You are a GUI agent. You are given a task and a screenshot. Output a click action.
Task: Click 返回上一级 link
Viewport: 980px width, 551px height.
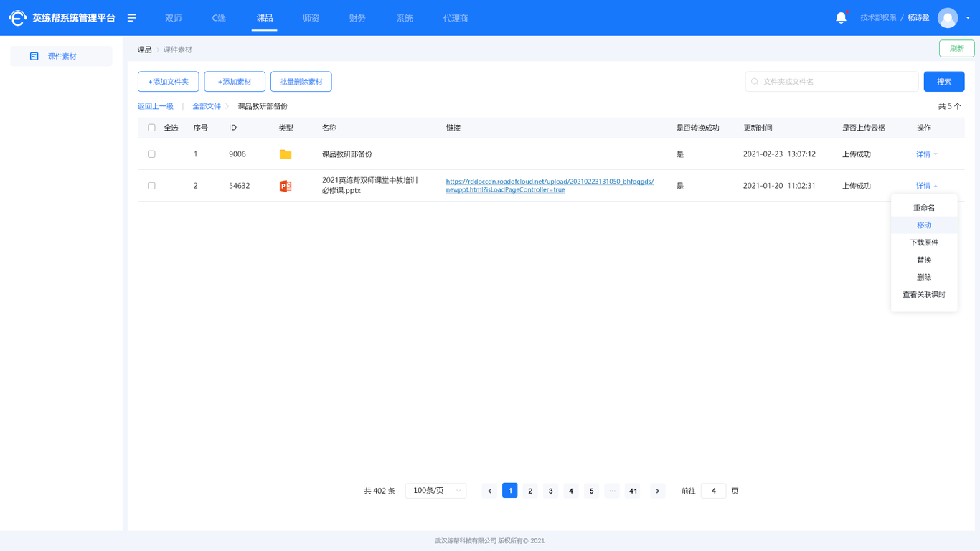tap(156, 106)
